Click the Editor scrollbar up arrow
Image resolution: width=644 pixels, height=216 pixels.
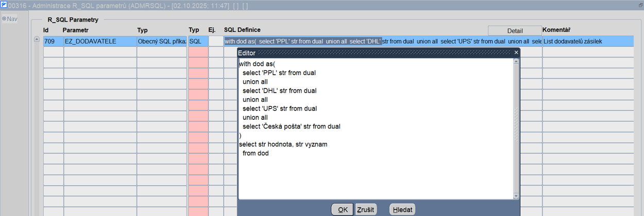pos(516,62)
